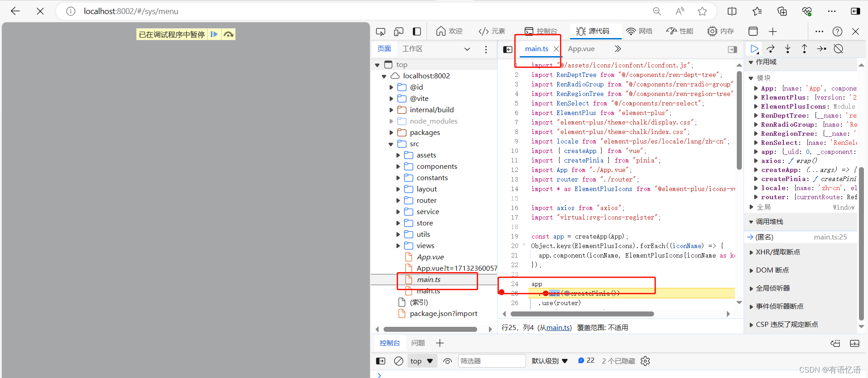Viewport: 868px width, 378px height.
Task: Stop loading the page in browser toolbar
Action: [x=40, y=11]
